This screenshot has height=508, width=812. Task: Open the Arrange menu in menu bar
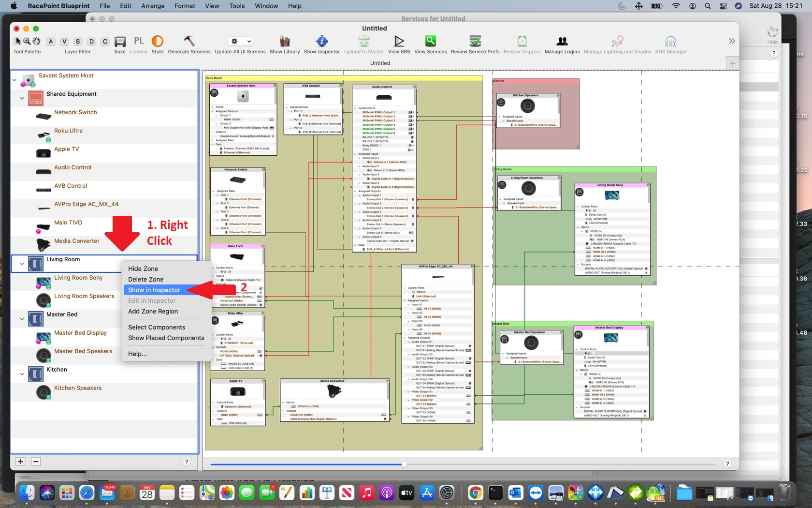click(x=153, y=6)
